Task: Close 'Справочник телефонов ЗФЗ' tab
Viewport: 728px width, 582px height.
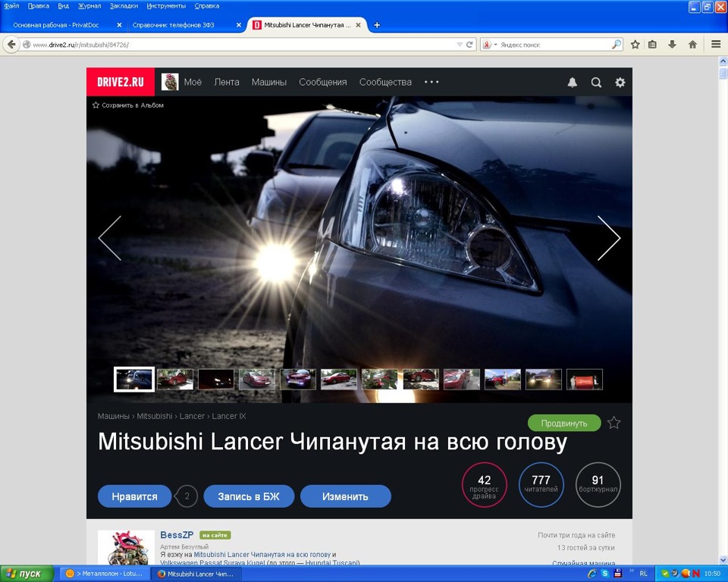Action: [239, 25]
